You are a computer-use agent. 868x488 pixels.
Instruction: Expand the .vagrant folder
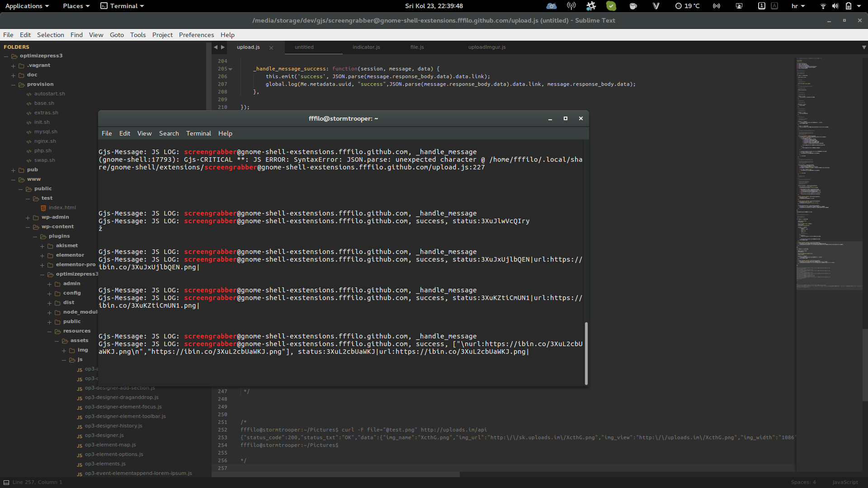pyautogui.click(x=13, y=66)
